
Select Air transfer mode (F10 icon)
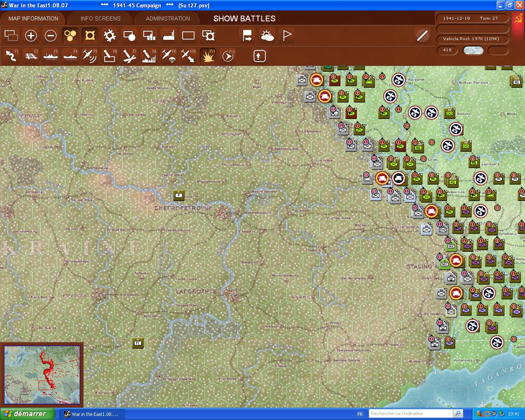(188, 56)
